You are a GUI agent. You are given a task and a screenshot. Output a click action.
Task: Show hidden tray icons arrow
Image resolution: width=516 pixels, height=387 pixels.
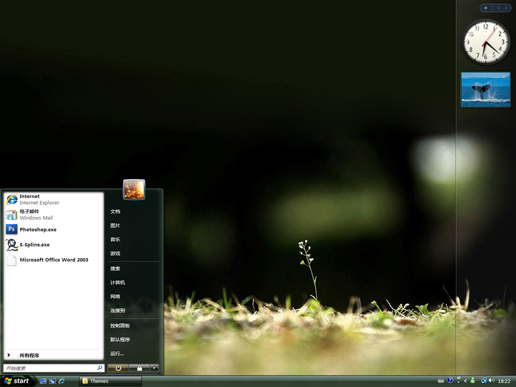click(465, 381)
